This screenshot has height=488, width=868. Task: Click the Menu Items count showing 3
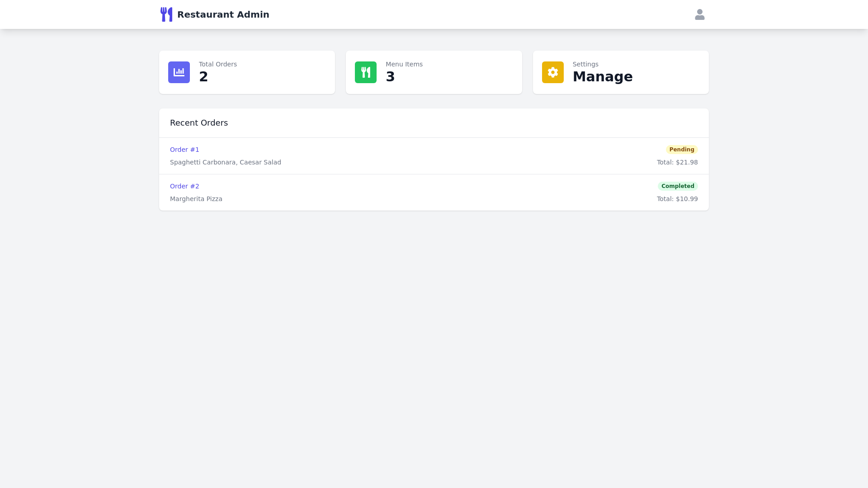pos(390,77)
